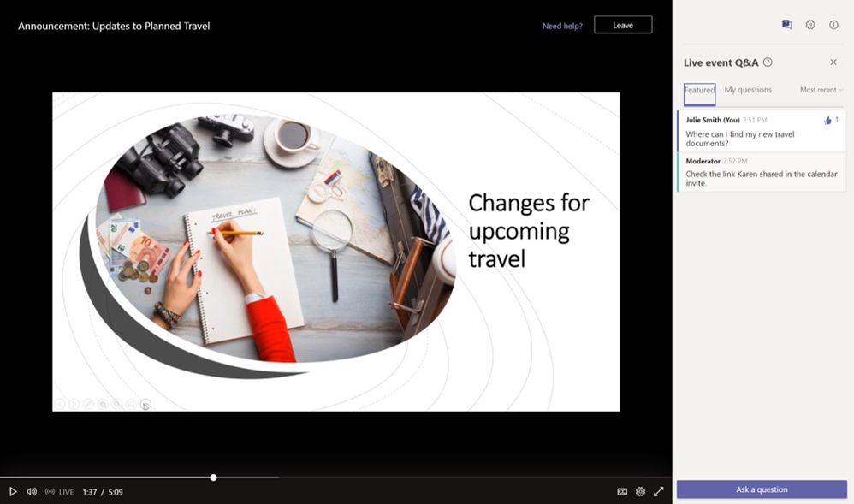
Task: Jump to the LIVE broadcast indicator
Action: pyautogui.click(x=60, y=492)
